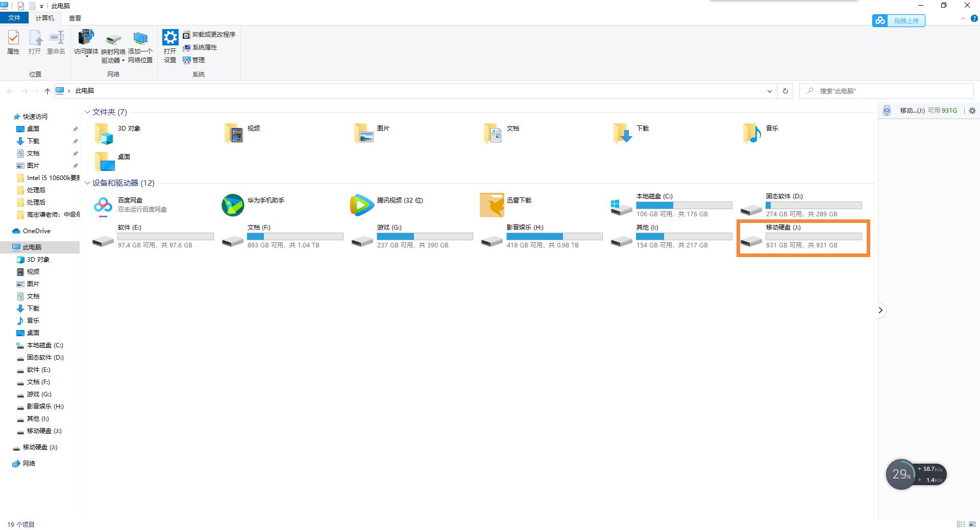Open the address bar history dropdown
The height and width of the screenshot is (530, 980).
click(769, 91)
